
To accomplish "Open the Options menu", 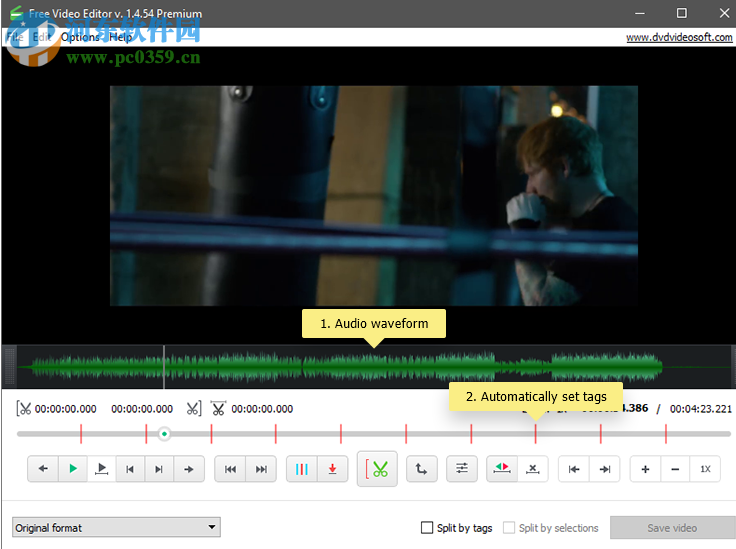I will 80,37.
